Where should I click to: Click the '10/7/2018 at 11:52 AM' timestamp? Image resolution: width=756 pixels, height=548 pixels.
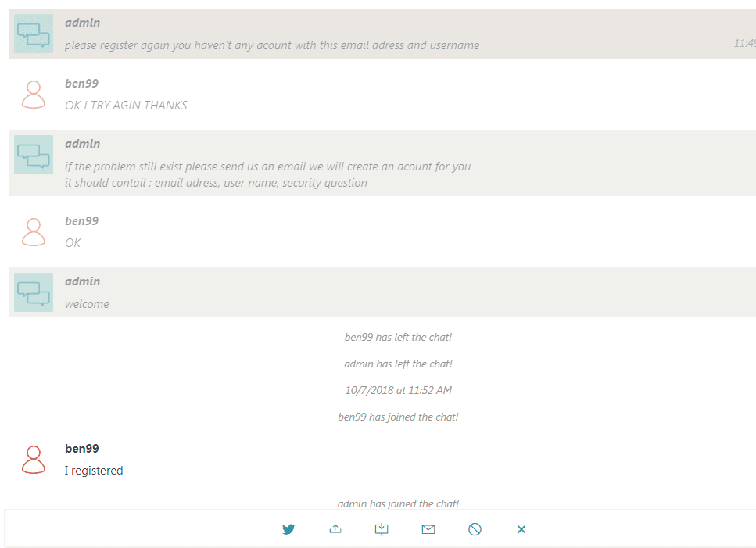398,390
